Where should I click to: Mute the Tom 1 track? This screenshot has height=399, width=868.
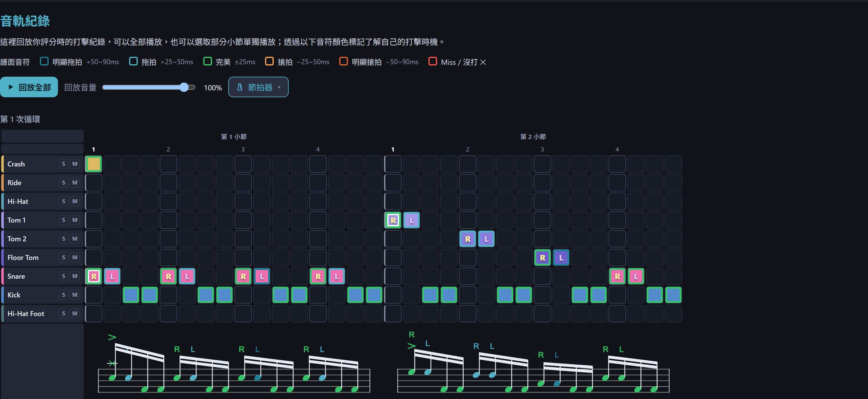[75, 220]
